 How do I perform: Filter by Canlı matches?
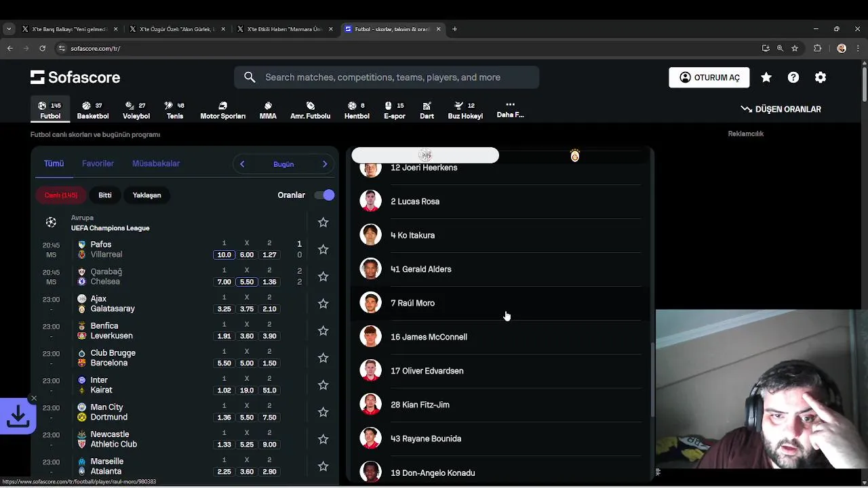pos(61,195)
